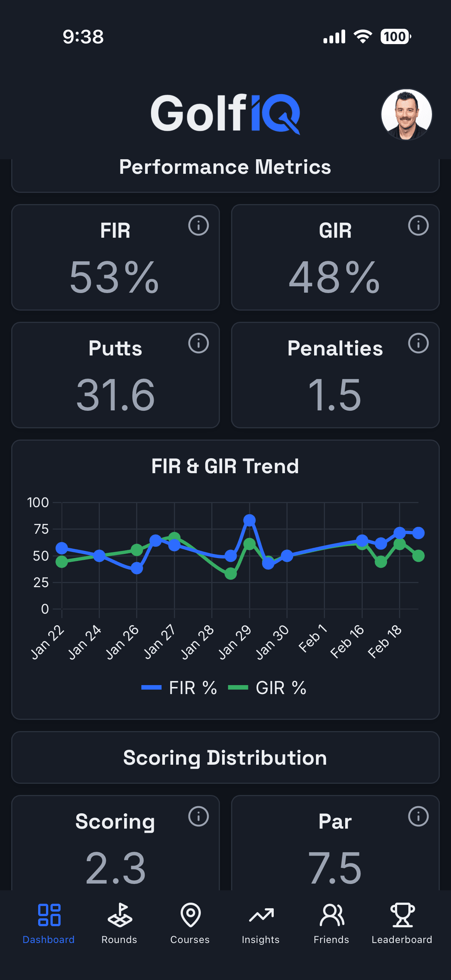This screenshot has height=980, width=451.
Task: Tap the Scoring Distribution header
Action: pos(225,757)
